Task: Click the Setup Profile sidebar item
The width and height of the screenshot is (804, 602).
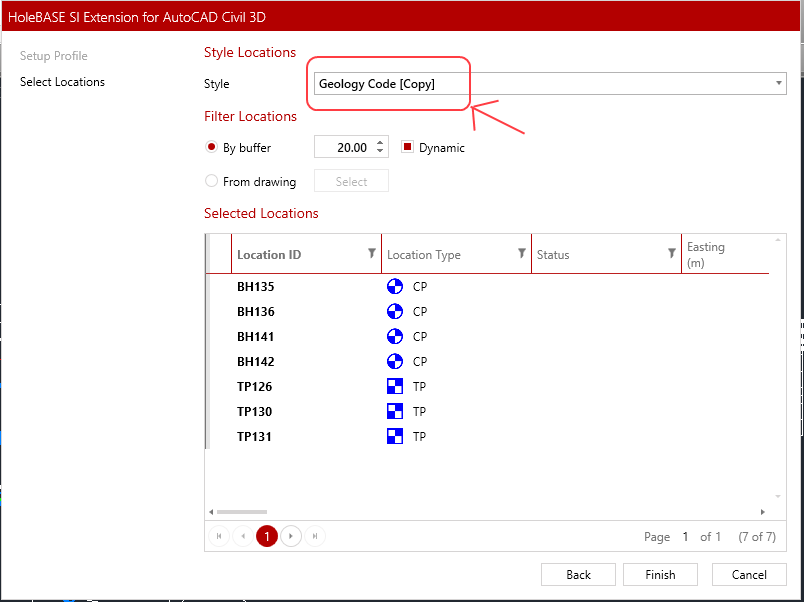Action: coord(53,56)
